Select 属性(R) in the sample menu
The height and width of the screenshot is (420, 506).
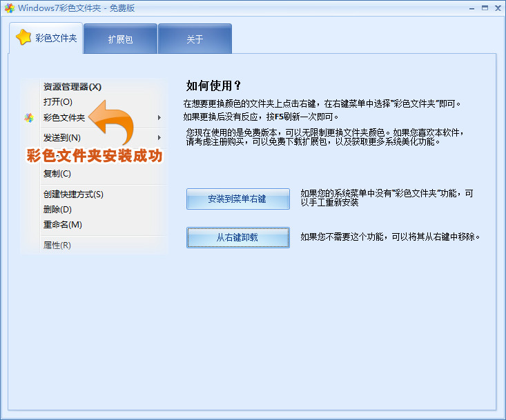tap(57, 245)
